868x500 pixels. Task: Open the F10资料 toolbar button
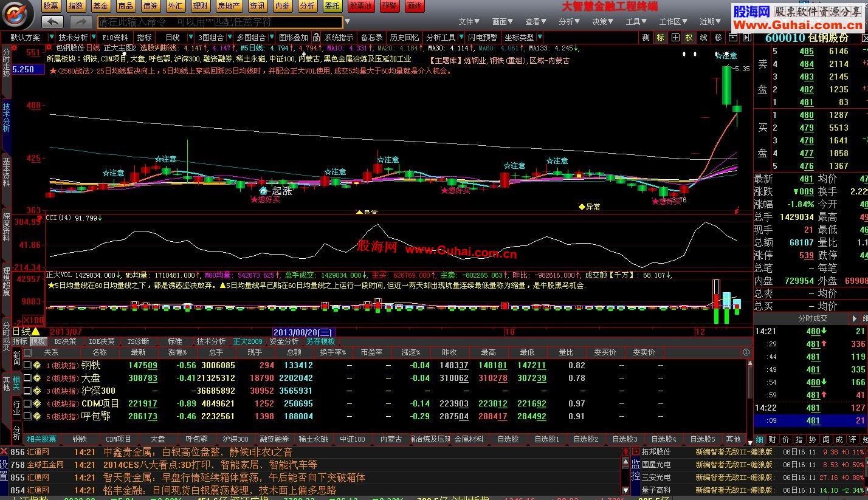click(115, 38)
